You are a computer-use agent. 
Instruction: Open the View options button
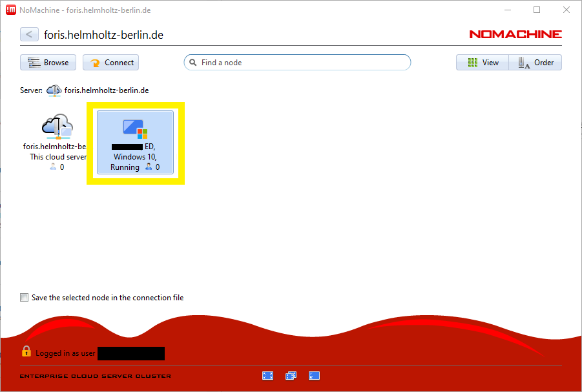pos(483,63)
